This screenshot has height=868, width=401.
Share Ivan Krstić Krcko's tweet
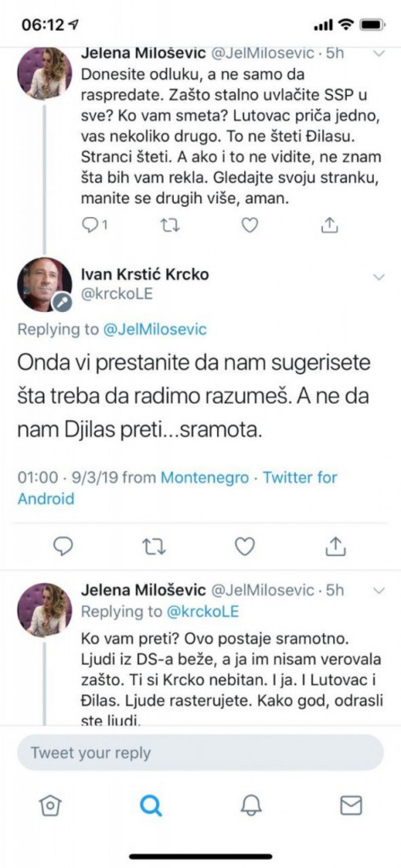336,546
